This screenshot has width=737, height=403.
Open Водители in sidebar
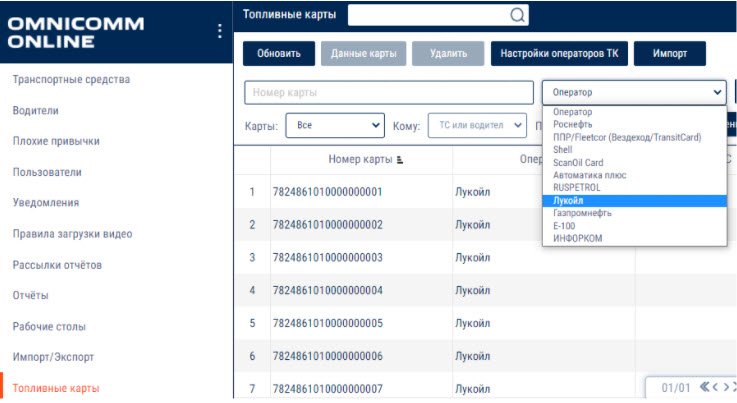click(x=36, y=111)
